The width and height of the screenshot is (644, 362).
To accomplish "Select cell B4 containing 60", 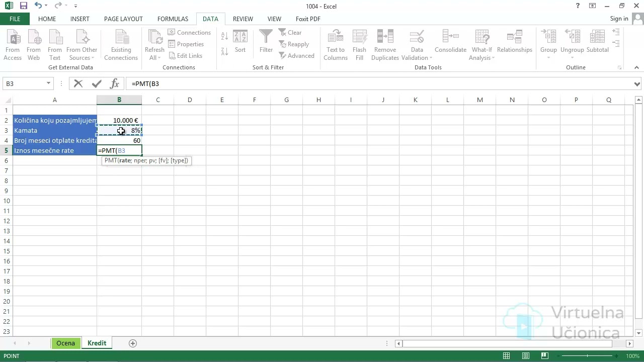I will pos(119,140).
